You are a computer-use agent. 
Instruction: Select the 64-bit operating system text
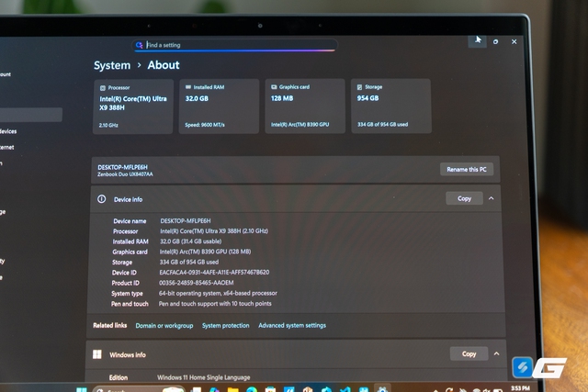(218, 293)
